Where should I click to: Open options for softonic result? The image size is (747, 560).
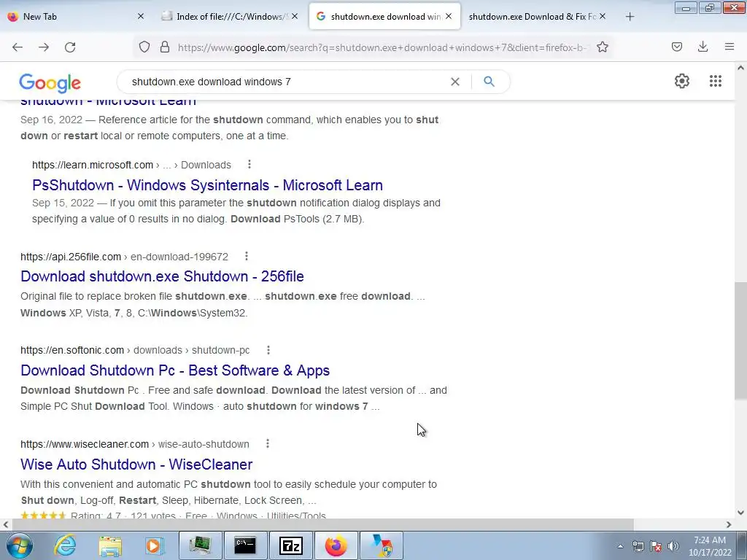click(x=268, y=350)
